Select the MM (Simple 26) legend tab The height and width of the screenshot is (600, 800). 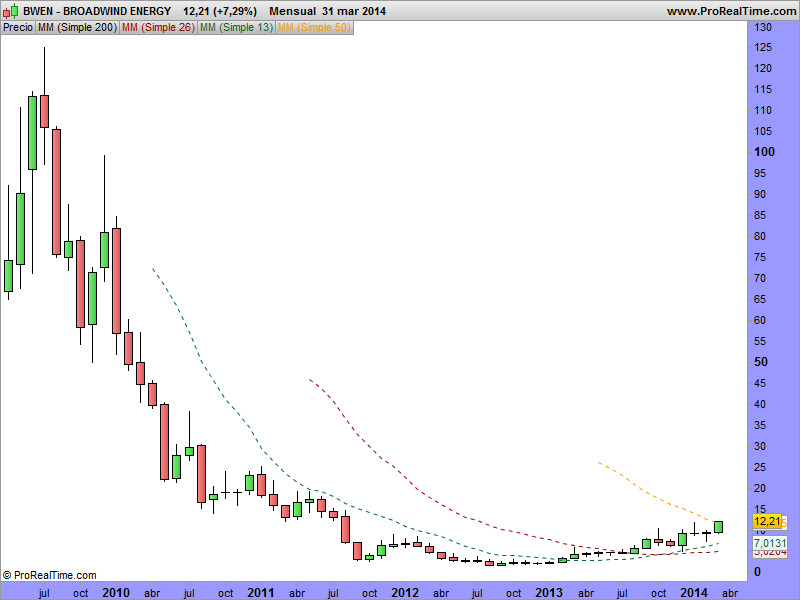coord(158,28)
